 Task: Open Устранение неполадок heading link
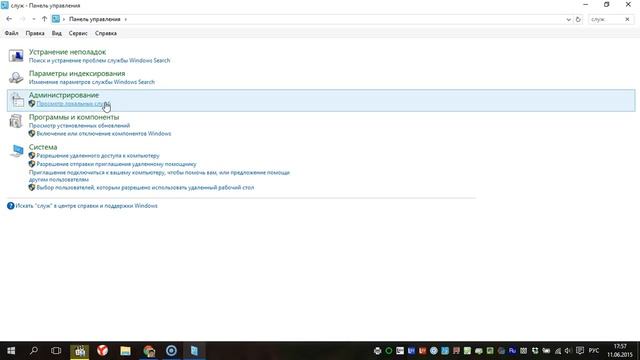tap(67, 52)
